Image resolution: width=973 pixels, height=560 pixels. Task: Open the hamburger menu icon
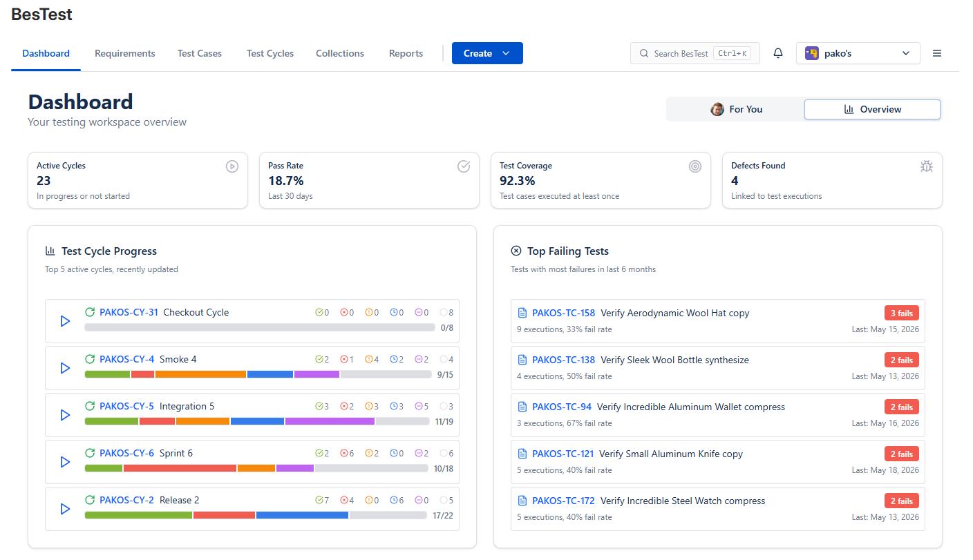(x=937, y=53)
